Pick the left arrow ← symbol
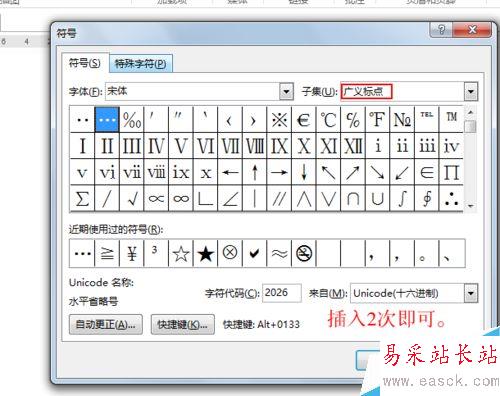The height and width of the screenshot is (396, 500). coord(230,172)
